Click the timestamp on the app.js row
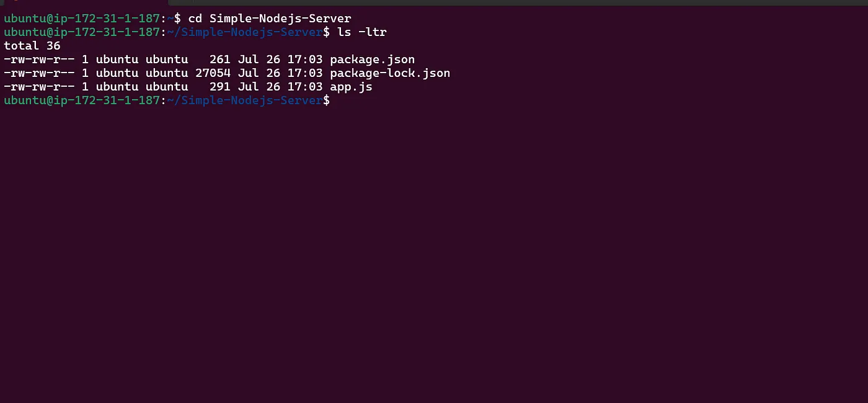Viewport: 868px width, 403px height. click(280, 87)
